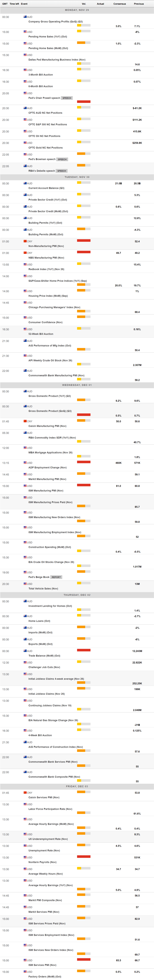Viewport: 154px width, 980px height.
Task: Click the SPEECH badge beside Fed's Chair Powell speech
Action: [67, 98]
